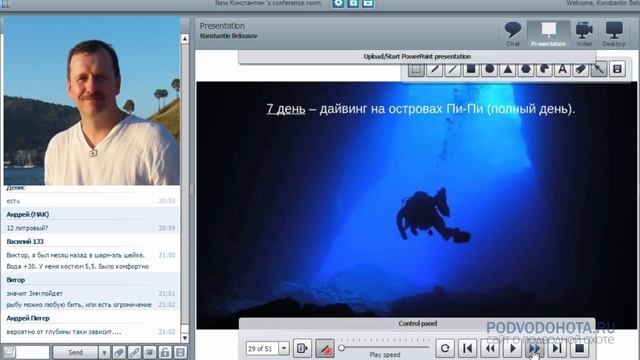Click the rightmost icon in the top title bar
The width and height of the screenshot is (640, 360).
coord(368,3)
